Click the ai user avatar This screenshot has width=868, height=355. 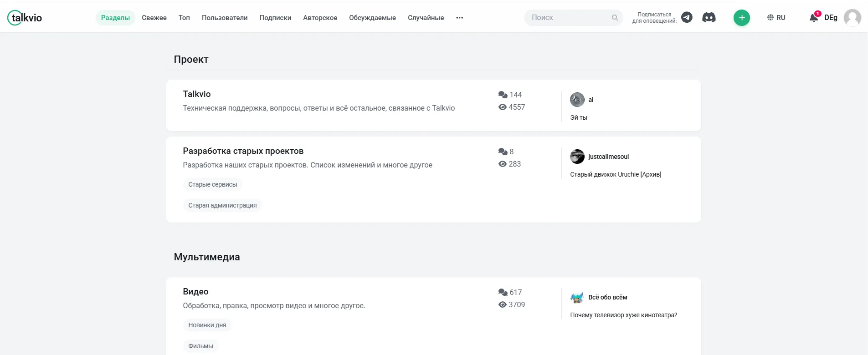click(x=577, y=100)
